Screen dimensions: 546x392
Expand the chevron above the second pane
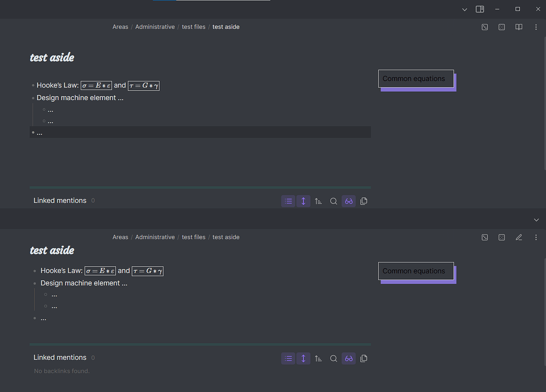[x=536, y=219]
